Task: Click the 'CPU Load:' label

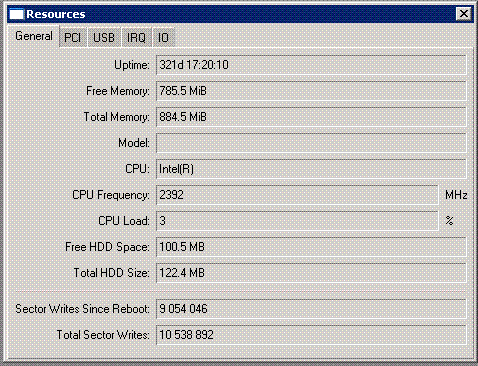Action: 124,221
